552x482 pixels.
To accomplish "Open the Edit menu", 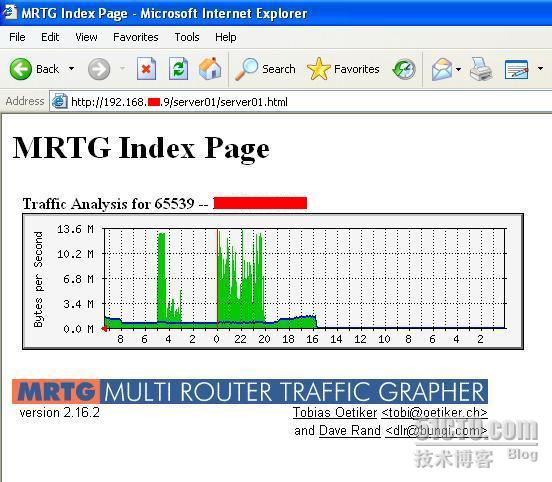I will [x=50, y=37].
